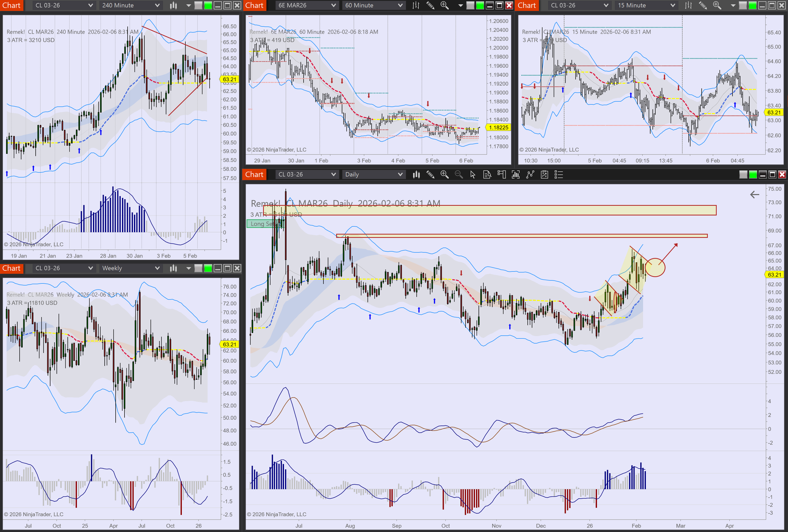
Task: Open 6E MAR26 instrument dropdown
Action: (x=307, y=5)
